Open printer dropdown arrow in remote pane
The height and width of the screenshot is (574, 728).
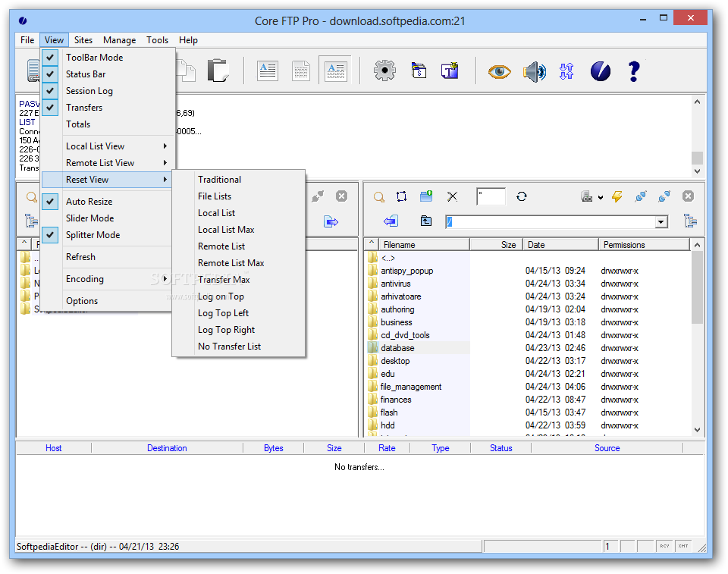[601, 197]
